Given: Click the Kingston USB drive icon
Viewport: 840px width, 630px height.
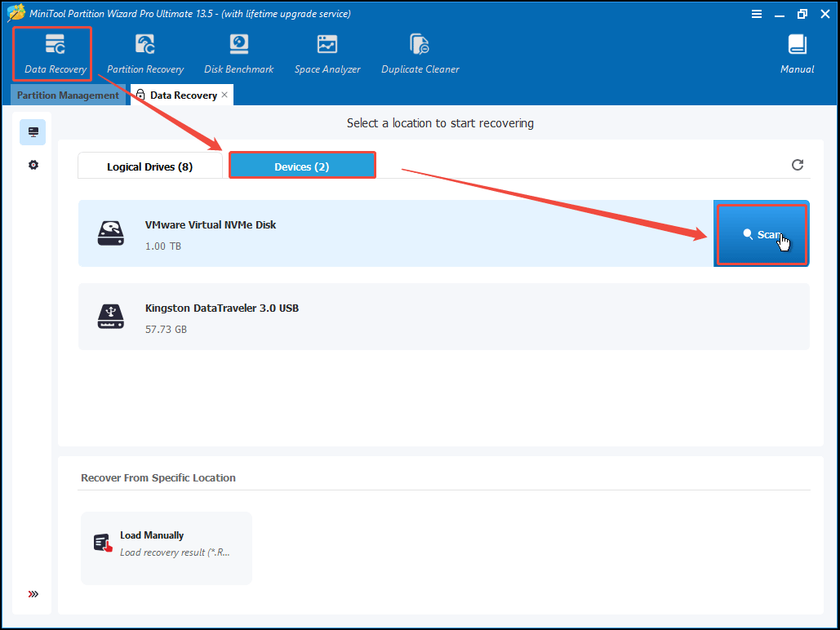Looking at the screenshot, I should pyautogui.click(x=110, y=317).
